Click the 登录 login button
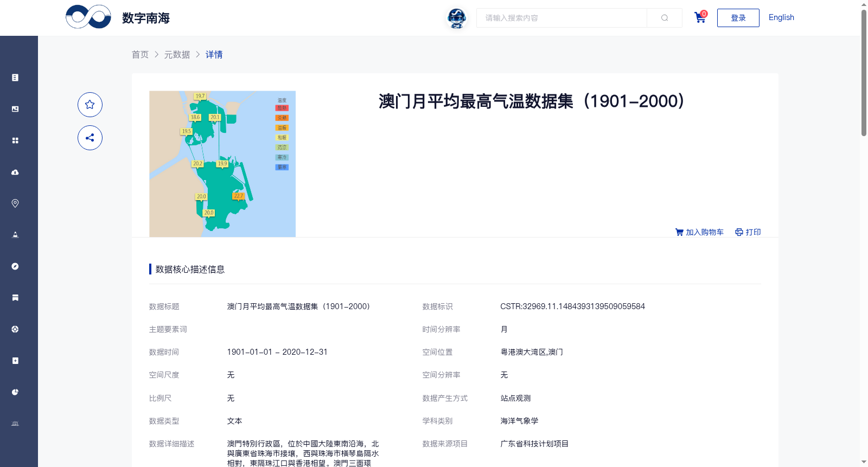 (x=738, y=18)
